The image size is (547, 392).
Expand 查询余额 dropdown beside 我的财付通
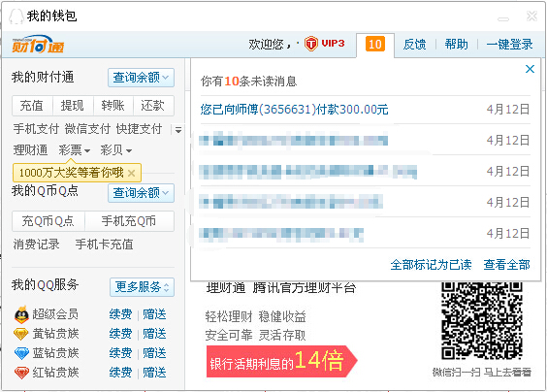pos(141,78)
